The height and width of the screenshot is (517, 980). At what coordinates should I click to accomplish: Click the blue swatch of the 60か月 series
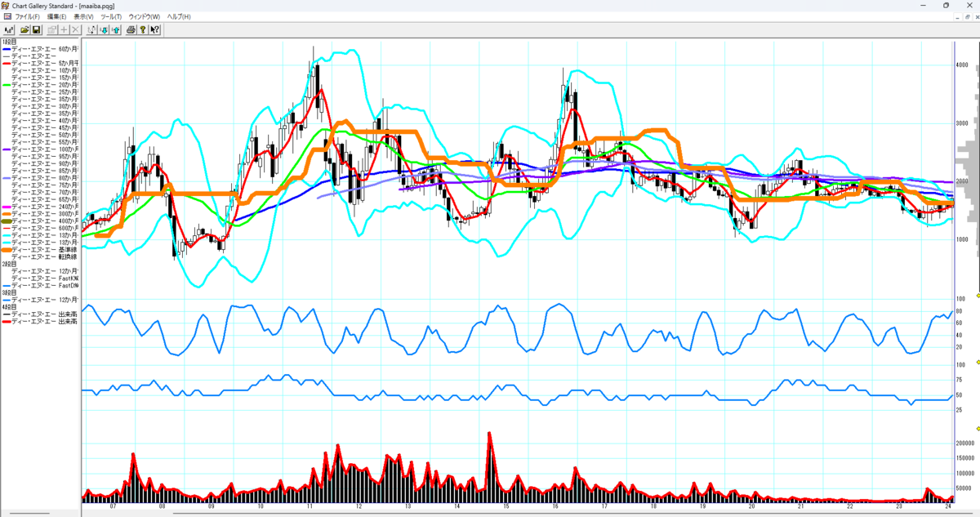pos(7,49)
